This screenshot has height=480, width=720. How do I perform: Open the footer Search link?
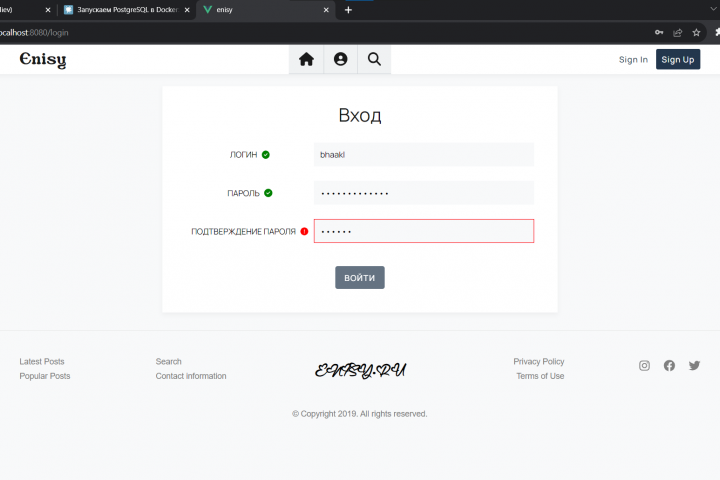click(x=169, y=361)
